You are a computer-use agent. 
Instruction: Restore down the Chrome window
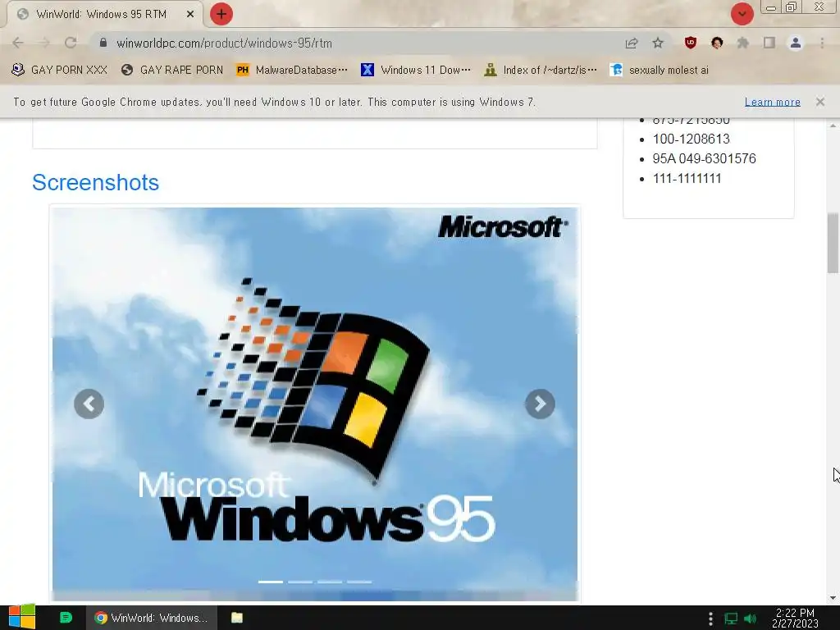coord(792,7)
